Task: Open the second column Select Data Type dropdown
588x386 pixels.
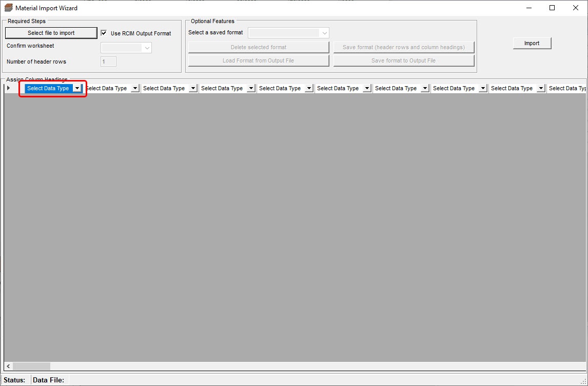Action: coord(135,88)
